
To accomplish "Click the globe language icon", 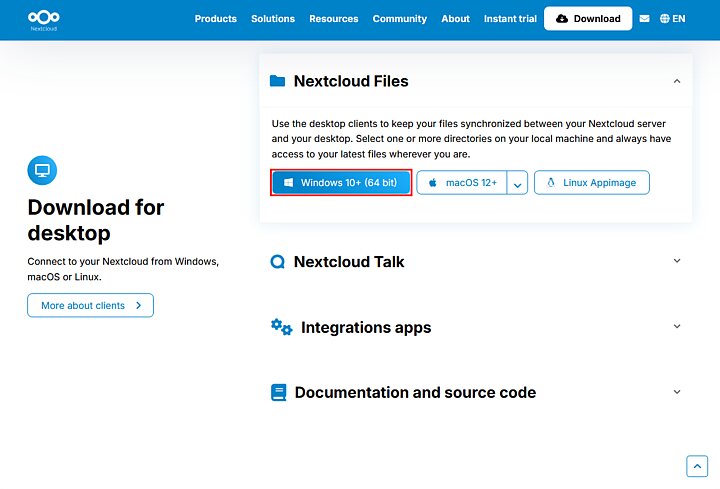I will point(664,19).
